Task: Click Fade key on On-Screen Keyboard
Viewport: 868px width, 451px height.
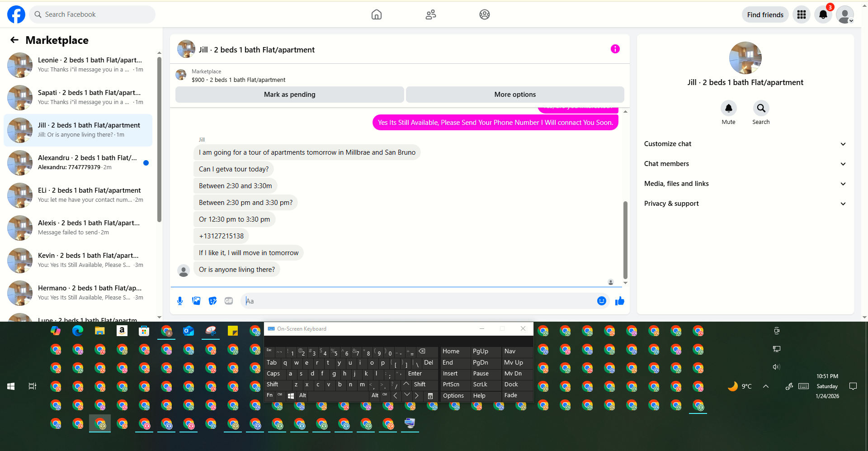Action: click(x=517, y=395)
